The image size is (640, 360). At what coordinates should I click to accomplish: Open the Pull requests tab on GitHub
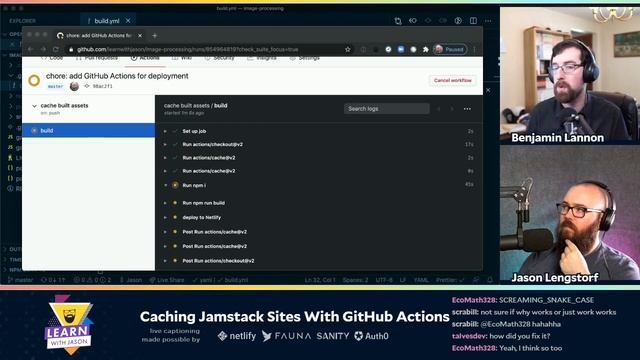(x=97, y=58)
